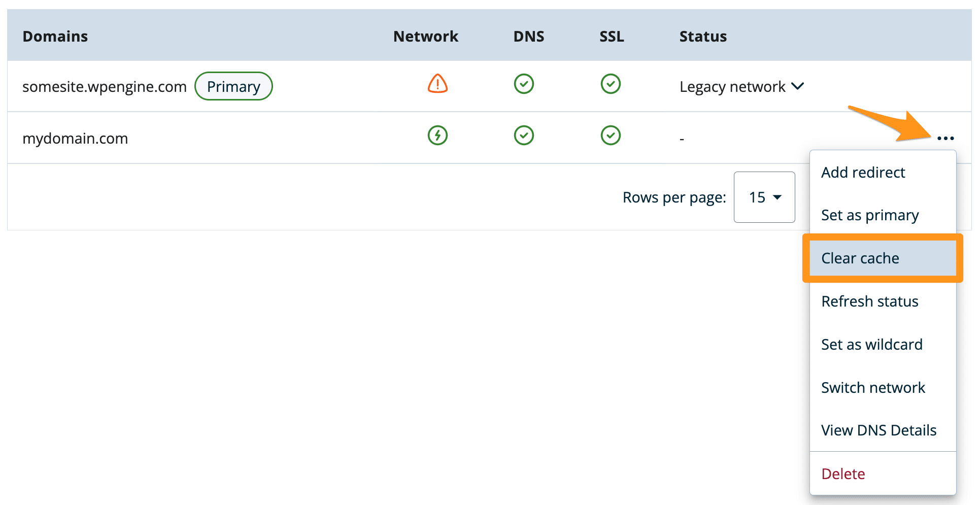Choose View DNS Details from the menu
Image resolution: width=980 pixels, height=505 pixels.
(x=878, y=430)
